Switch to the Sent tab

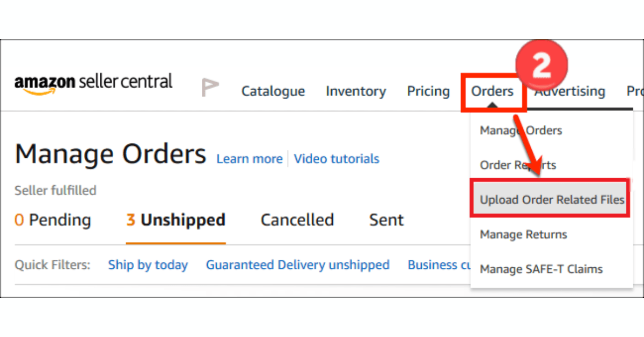(386, 220)
